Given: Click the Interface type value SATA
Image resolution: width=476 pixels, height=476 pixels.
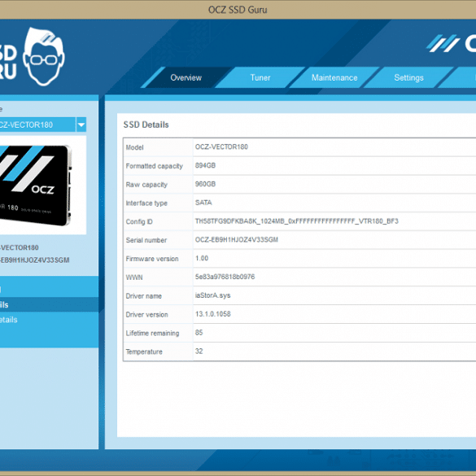Looking at the screenshot, I should pyautogui.click(x=203, y=203).
